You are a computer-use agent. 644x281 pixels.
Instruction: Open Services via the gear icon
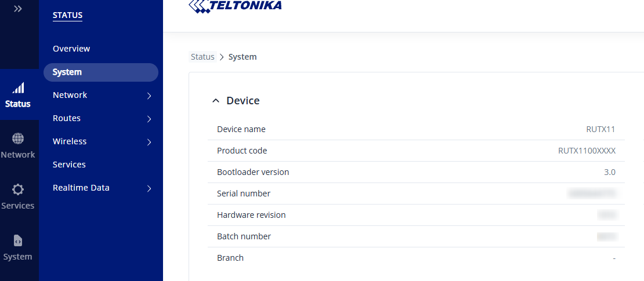pyautogui.click(x=18, y=189)
